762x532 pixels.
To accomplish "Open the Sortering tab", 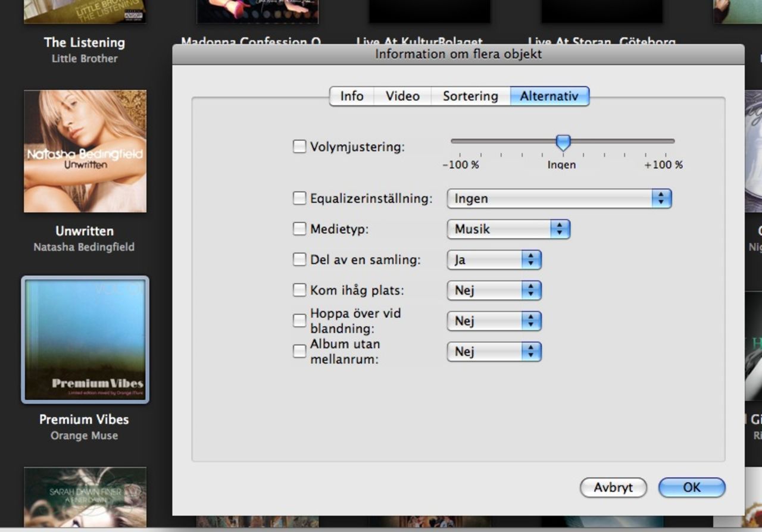I will [470, 96].
